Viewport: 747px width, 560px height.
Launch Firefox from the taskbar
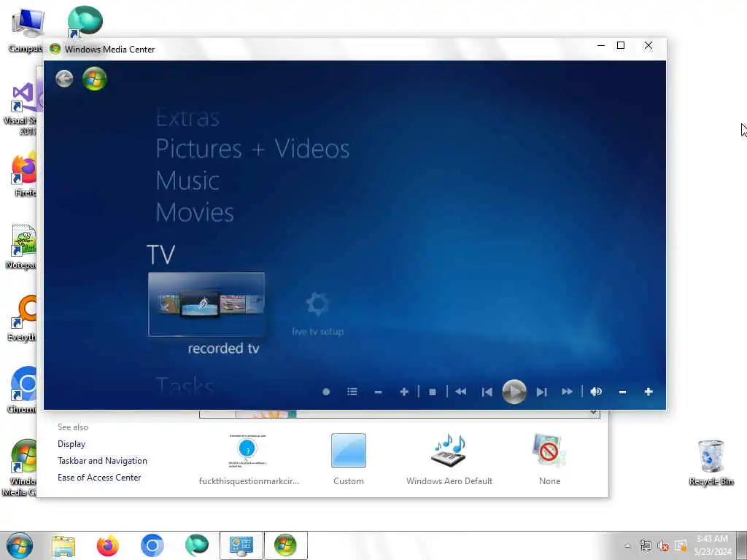coord(108,545)
